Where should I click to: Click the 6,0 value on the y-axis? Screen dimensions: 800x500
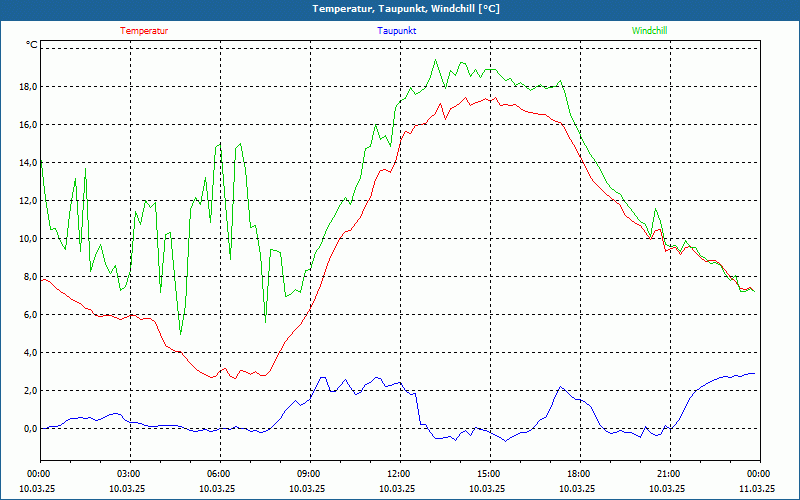click(x=29, y=315)
